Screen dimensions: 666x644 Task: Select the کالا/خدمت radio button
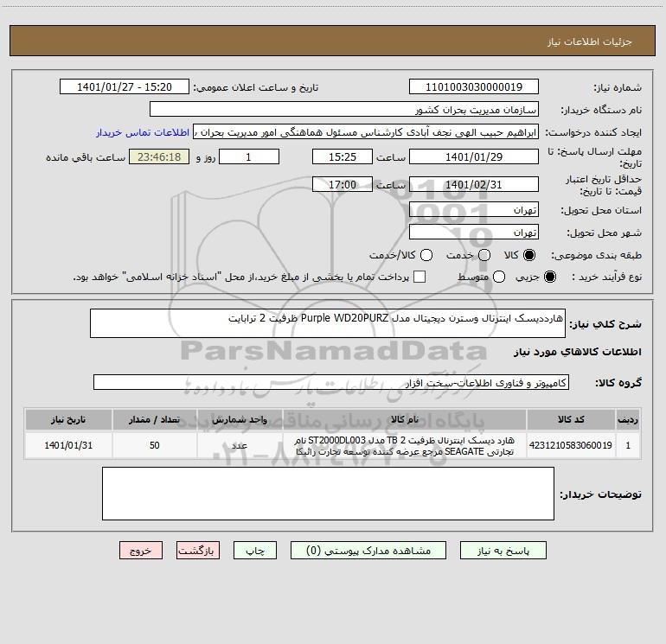coord(426,255)
